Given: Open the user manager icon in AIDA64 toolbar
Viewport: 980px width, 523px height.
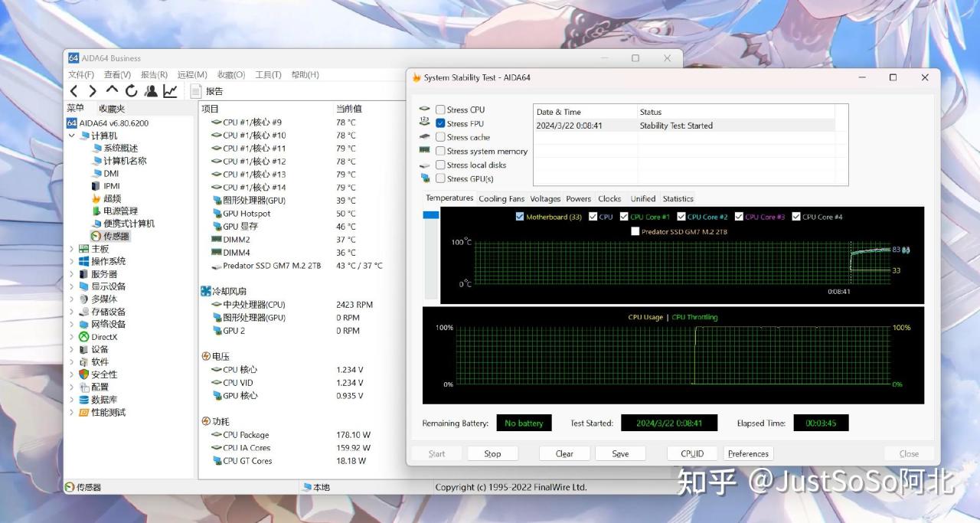Looking at the screenshot, I should pos(151,91).
